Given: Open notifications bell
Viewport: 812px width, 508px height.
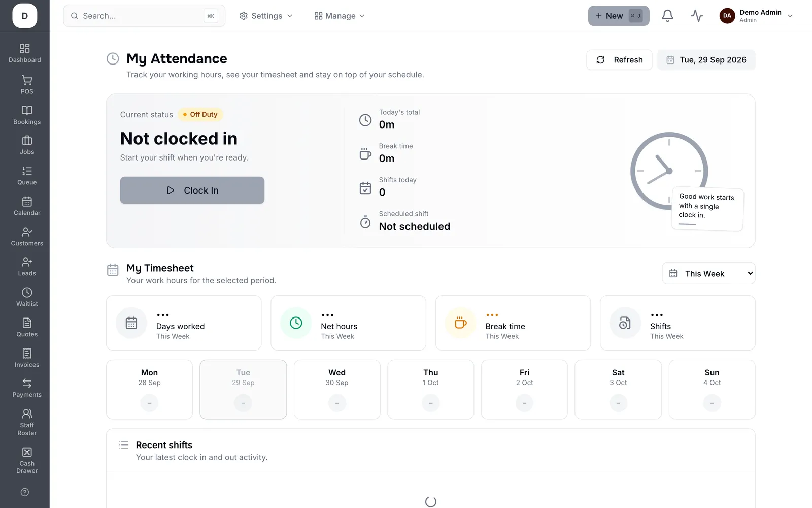Looking at the screenshot, I should click(667, 16).
